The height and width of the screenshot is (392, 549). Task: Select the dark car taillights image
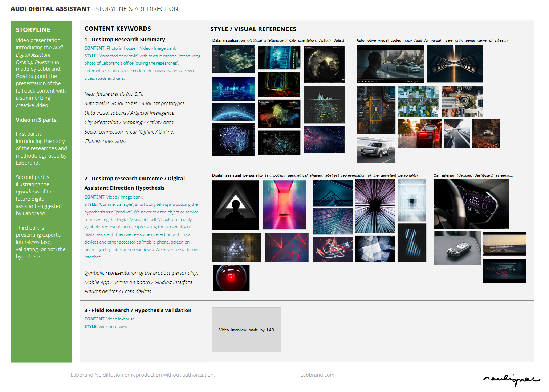pyautogui.click(x=504, y=271)
